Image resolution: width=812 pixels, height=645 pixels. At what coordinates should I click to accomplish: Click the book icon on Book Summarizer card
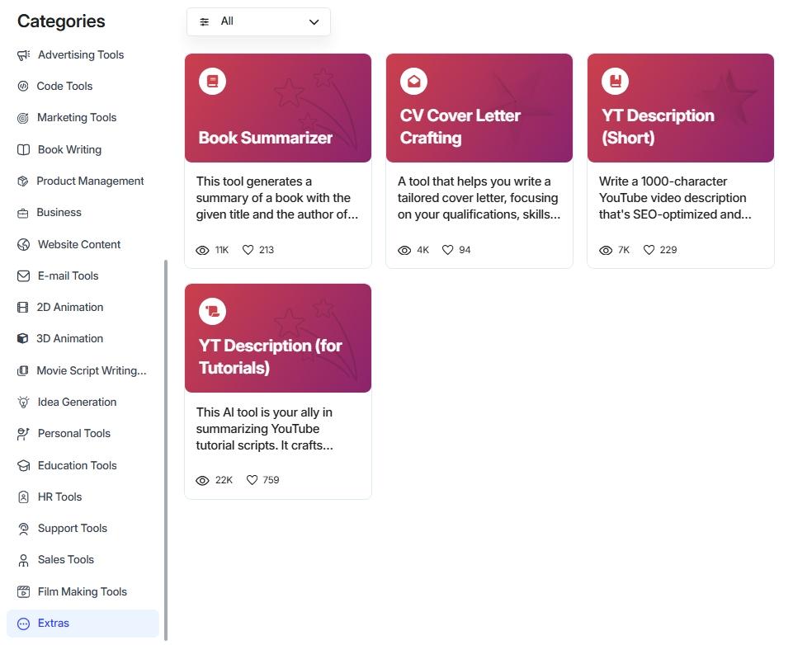click(x=212, y=82)
